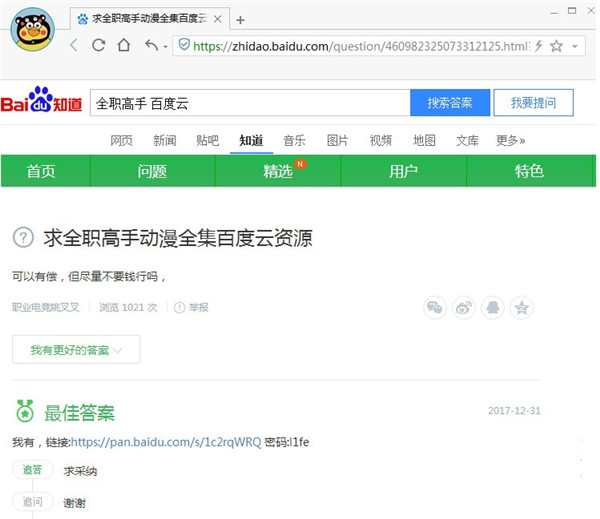Click the 浏览 1021 次 view count
The image size is (600, 519).
pyautogui.click(x=128, y=307)
